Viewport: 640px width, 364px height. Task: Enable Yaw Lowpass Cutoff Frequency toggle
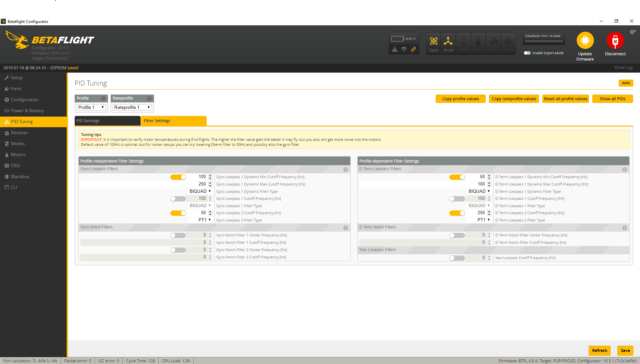(x=457, y=258)
